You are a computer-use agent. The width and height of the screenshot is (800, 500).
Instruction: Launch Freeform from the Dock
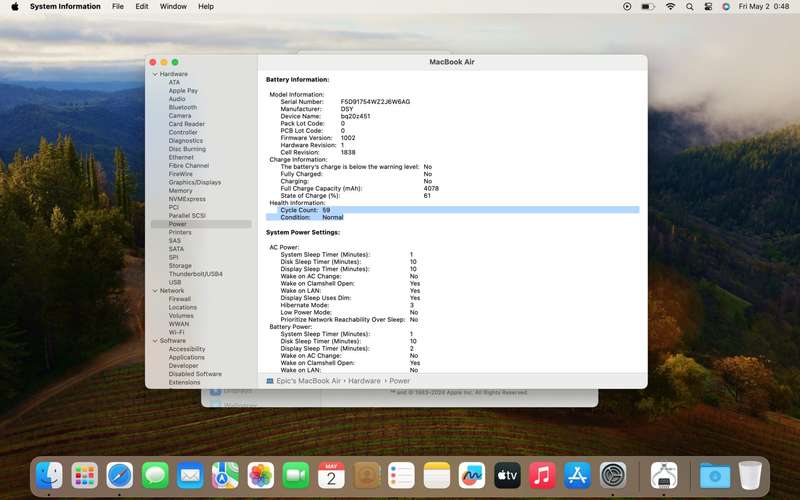click(x=472, y=476)
